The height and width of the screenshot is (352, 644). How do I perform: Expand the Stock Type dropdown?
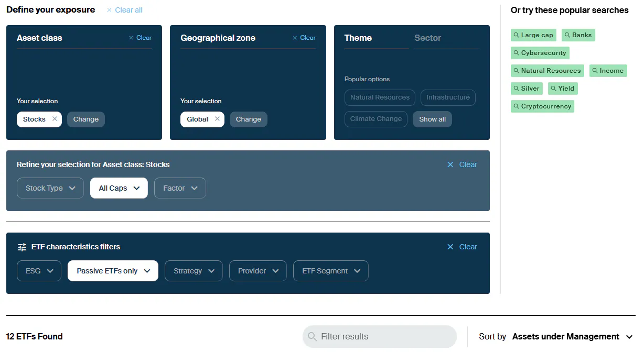tap(50, 188)
